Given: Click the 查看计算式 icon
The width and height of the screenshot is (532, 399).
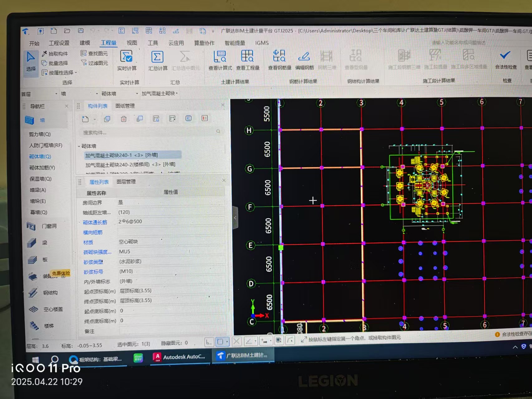Looking at the screenshot, I should (x=220, y=56).
